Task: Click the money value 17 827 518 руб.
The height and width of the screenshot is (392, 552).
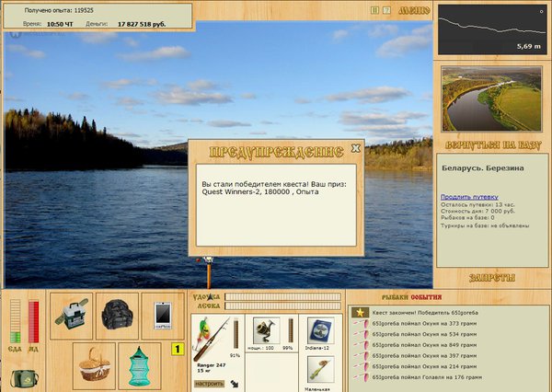Action: click(x=142, y=24)
